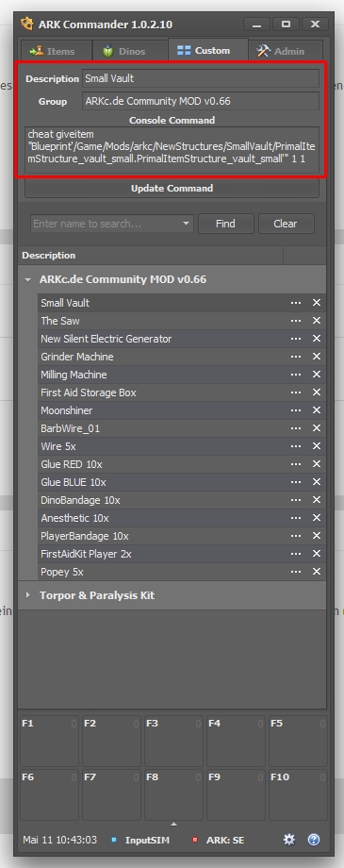This screenshot has height=868, width=344.
Task: Open three-dot options for Anesthetic 10x
Action: tap(296, 518)
